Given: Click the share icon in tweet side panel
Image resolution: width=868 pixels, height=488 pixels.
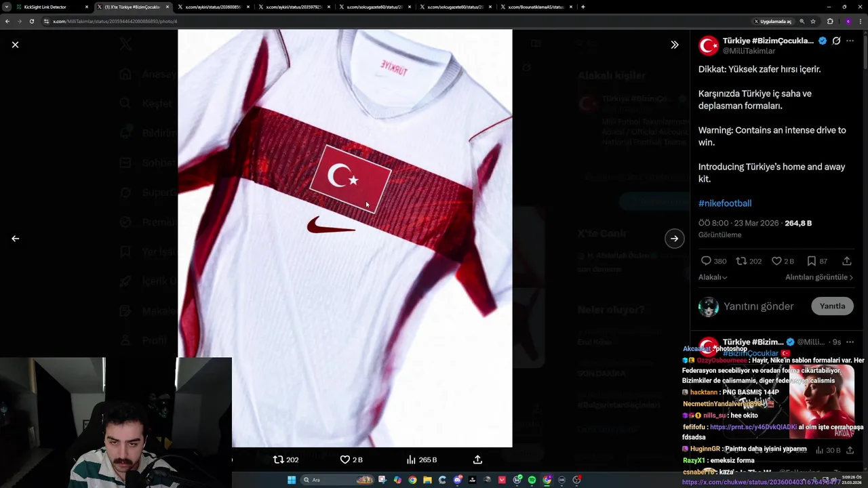Looking at the screenshot, I should (x=847, y=261).
